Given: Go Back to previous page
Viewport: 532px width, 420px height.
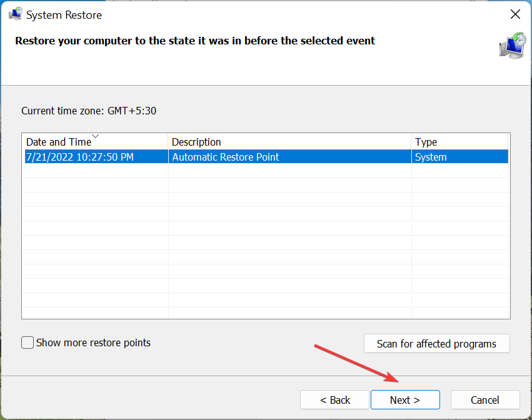Looking at the screenshot, I should [x=334, y=400].
